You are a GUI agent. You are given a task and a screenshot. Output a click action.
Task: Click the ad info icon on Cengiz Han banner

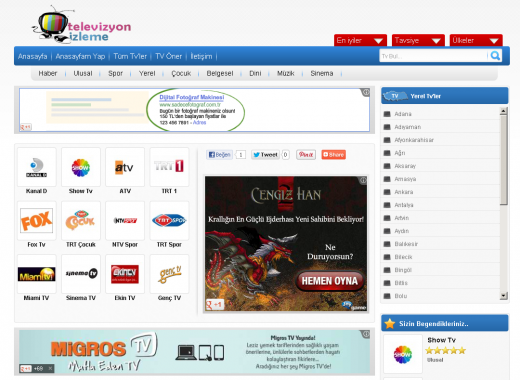[x=363, y=180]
